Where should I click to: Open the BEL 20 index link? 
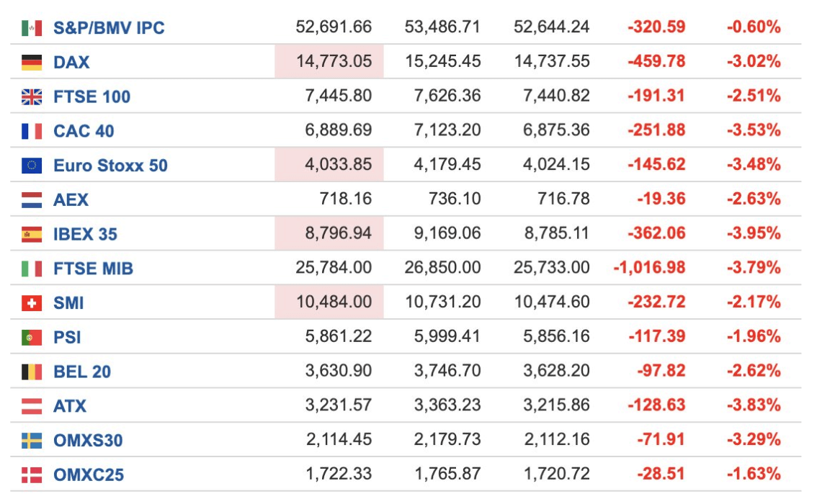click(82, 372)
